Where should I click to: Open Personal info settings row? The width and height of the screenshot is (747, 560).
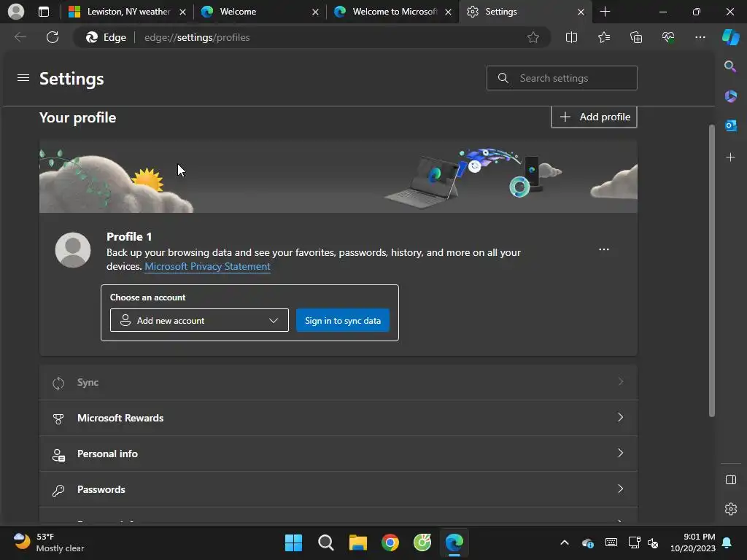[338, 454]
